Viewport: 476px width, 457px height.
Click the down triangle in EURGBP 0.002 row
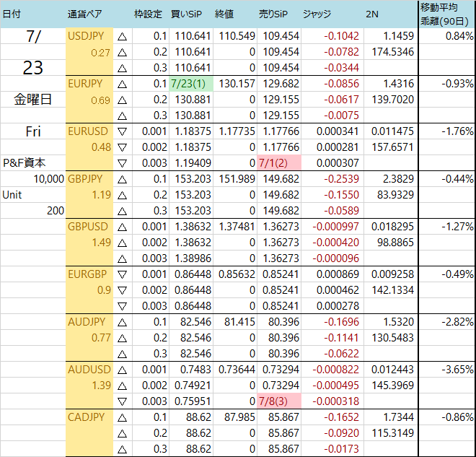click(x=122, y=290)
